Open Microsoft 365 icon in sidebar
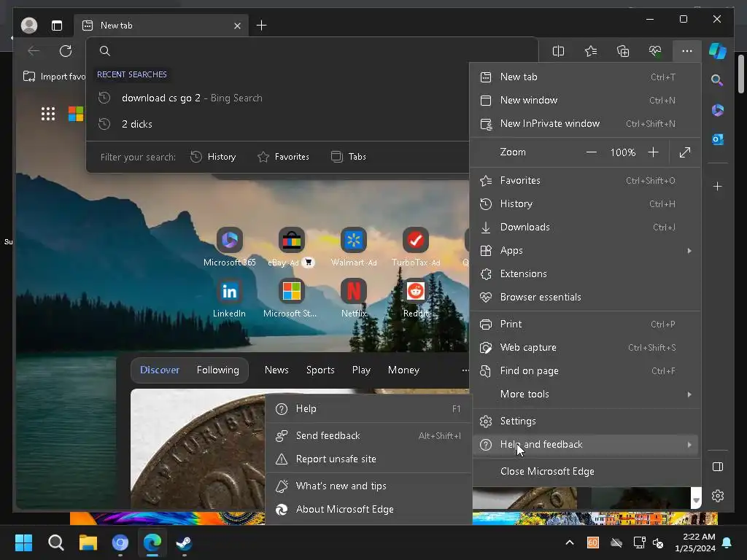The image size is (747, 560). tap(718, 110)
